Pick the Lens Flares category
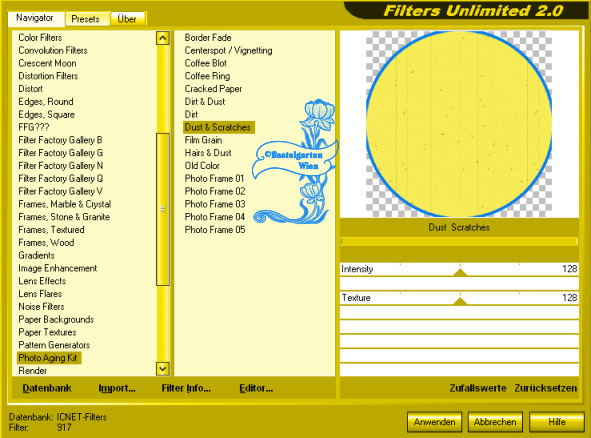 [40, 294]
